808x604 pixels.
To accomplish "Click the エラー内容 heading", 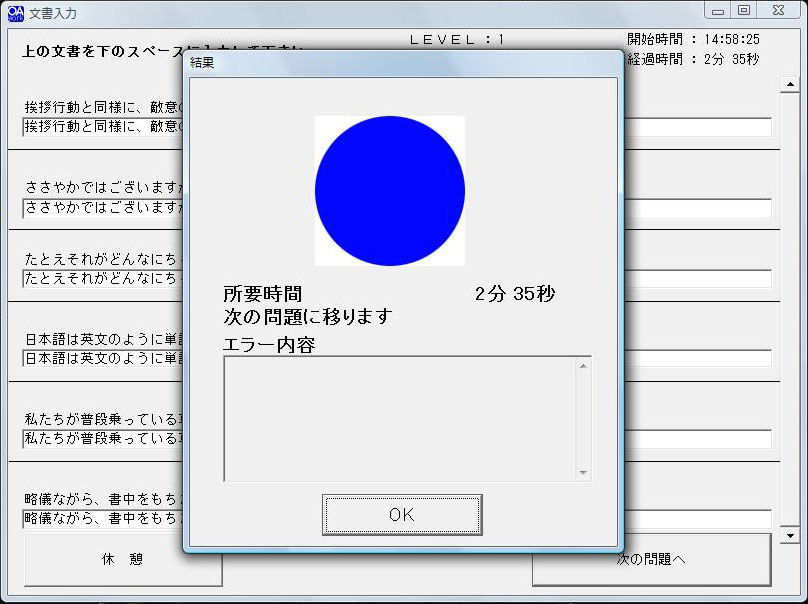I will click(269, 345).
